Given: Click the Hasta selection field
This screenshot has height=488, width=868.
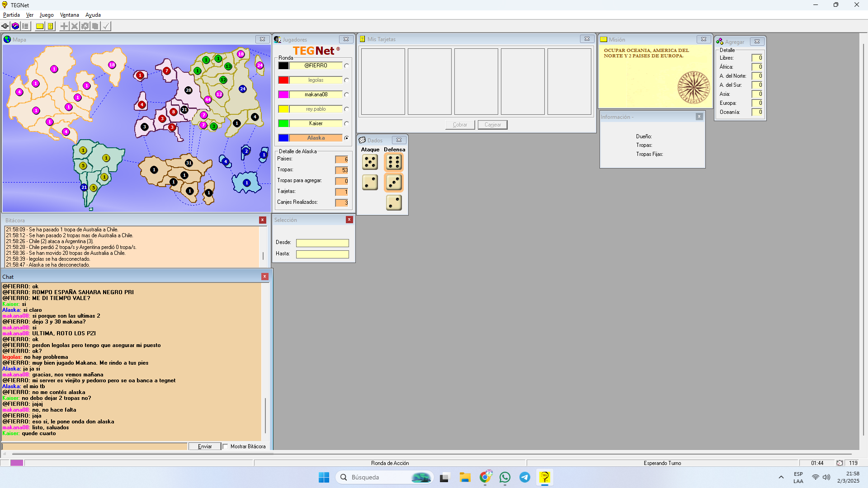Looking at the screenshot, I should tap(322, 254).
